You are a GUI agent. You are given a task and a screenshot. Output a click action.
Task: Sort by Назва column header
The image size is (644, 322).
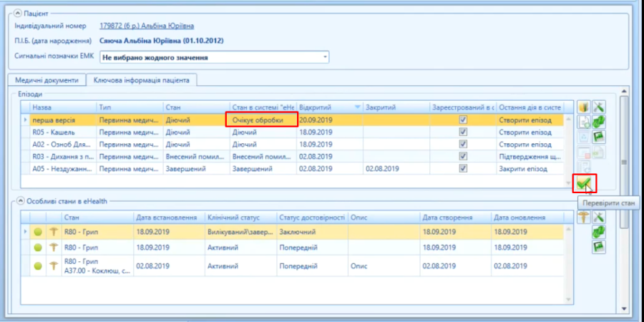click(63, 107)
